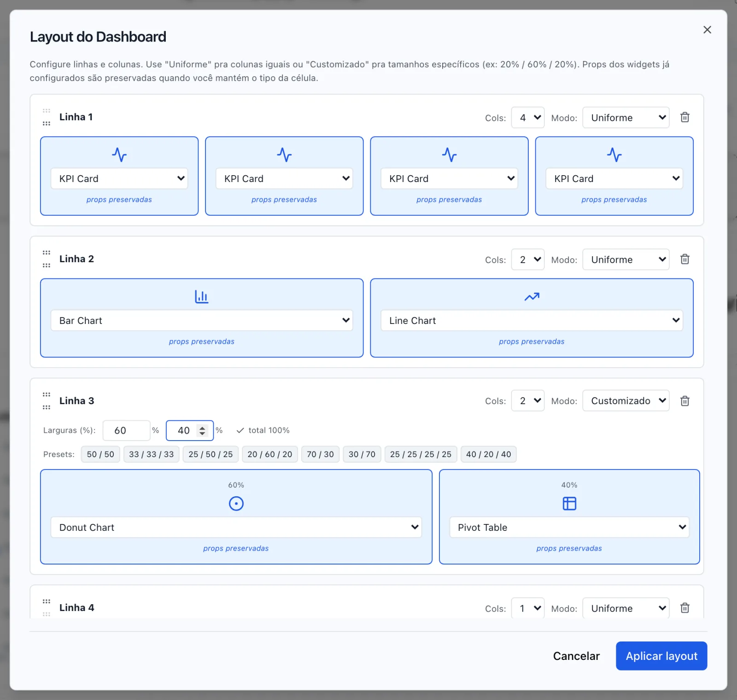Click the 'Linha 3' row title

point(77,401)
